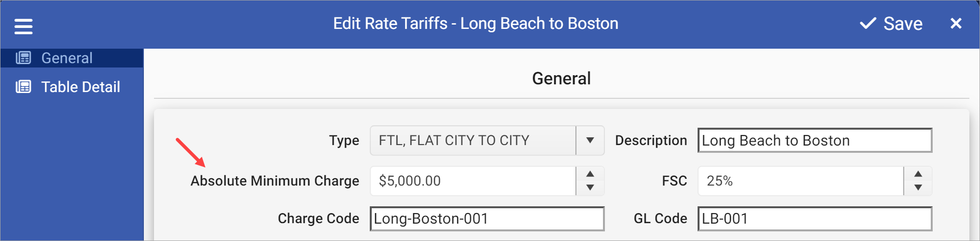Click the Charge Code input field

pos(487,219)
